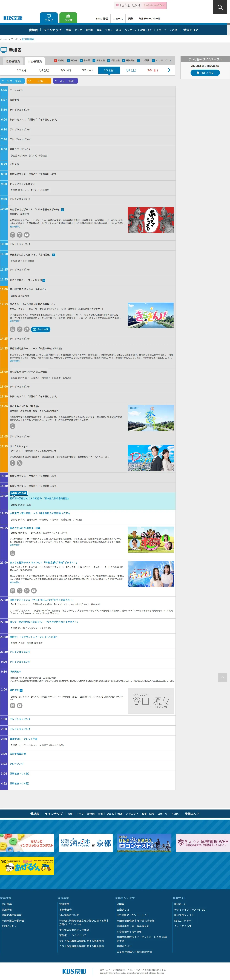Open YouTube icon for 谷口流々
The image size is (230, 980).
(x=19, y=705)
